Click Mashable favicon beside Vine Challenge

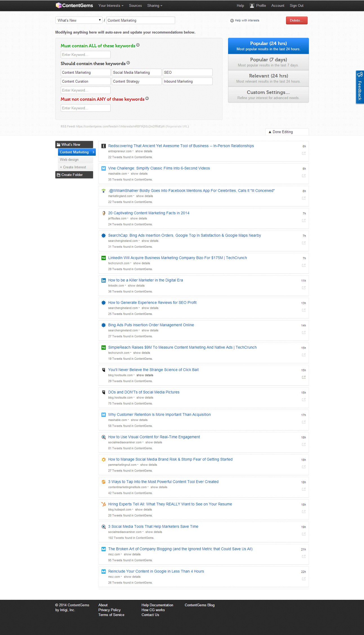(x=104, y=168)
